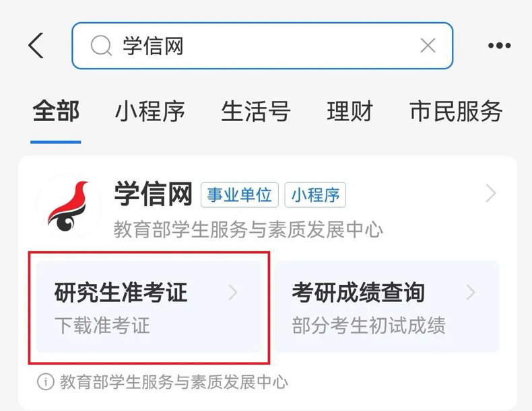This screenshot has width=532, height=411.
Task: Switch to the 小程序 tab
Action: coord(150,112)
